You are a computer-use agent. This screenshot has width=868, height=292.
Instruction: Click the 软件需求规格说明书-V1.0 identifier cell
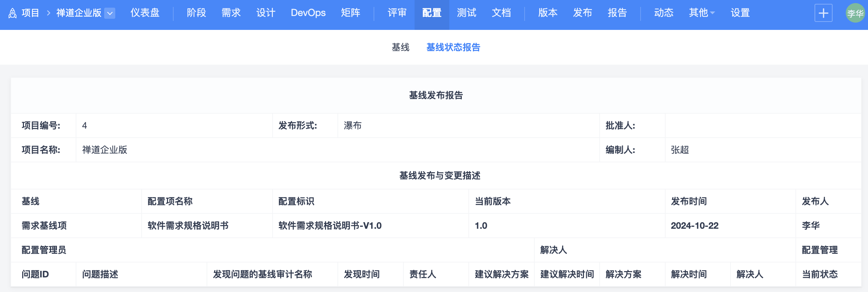tap(330, 226)
